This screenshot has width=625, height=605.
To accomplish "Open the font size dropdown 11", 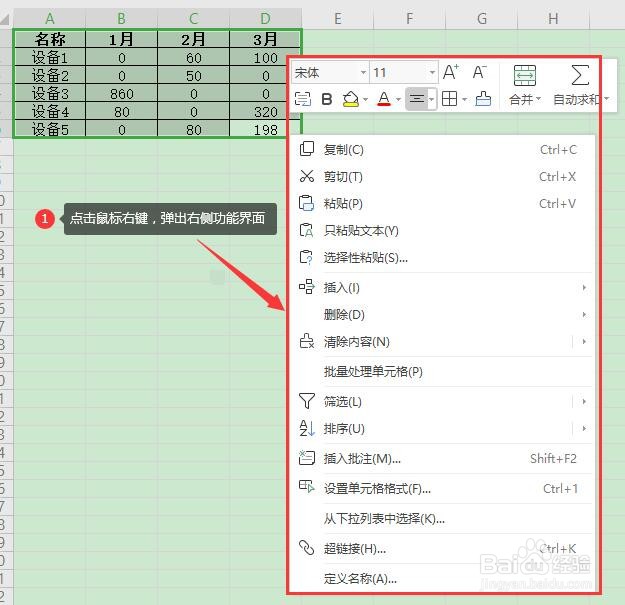I will click(x=432, y=73).
